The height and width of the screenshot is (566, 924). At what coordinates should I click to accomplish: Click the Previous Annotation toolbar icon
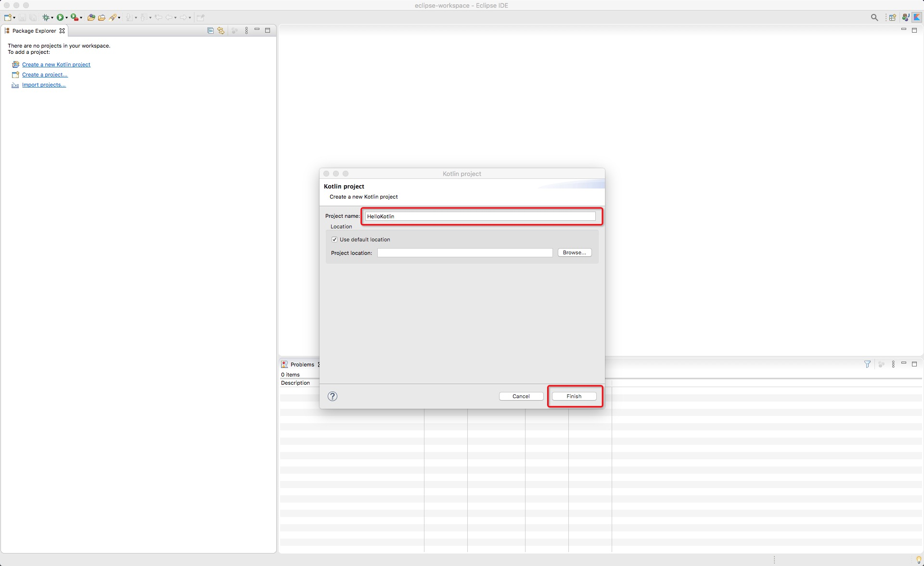pyautogui.click(x=143, y=17)
